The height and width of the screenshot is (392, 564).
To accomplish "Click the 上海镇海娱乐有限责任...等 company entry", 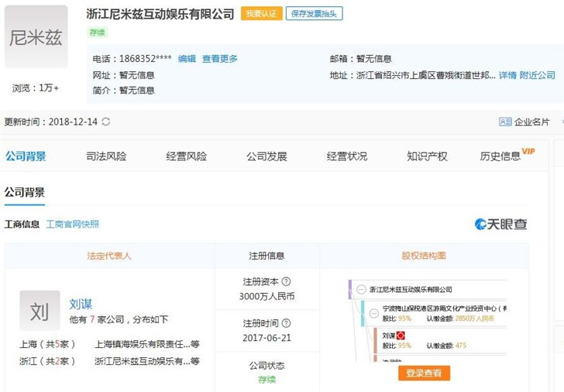I will pos(146,344).
